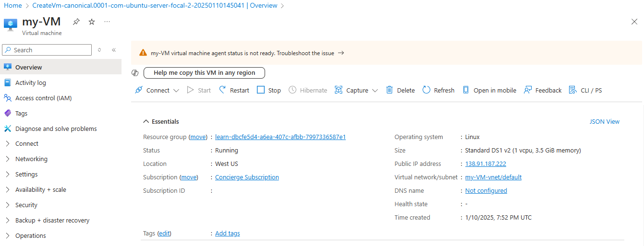
Task: Select Overview in the sidebar
Action: coord(61,67)
